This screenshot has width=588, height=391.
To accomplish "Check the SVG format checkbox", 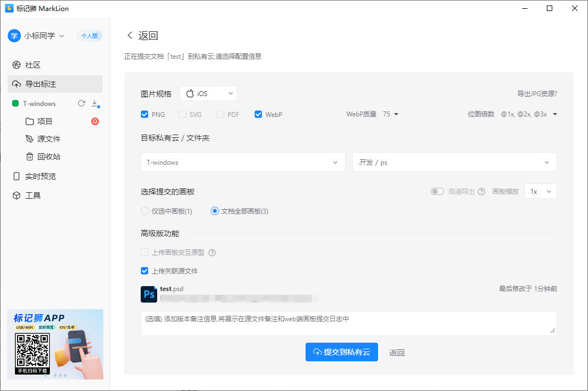I will tap(182, 114).
